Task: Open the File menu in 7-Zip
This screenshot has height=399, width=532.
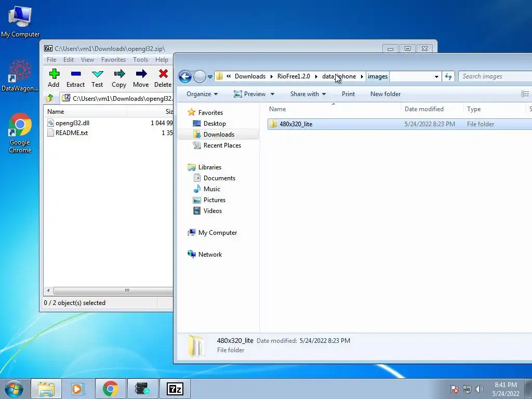Action: (x=51, y=60)
